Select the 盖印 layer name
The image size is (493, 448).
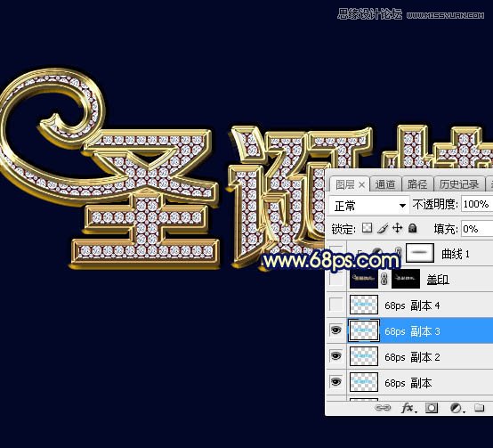(438, 280)
